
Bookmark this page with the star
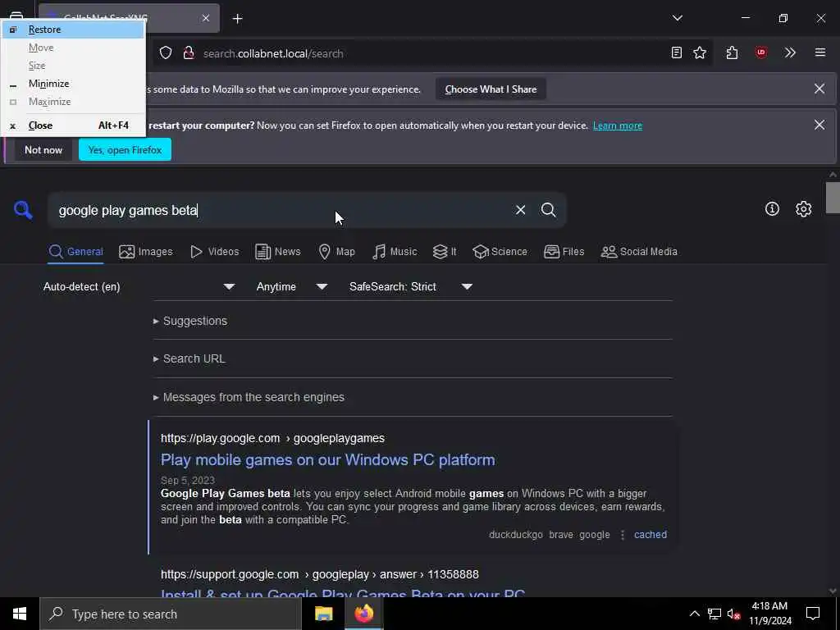click(700, 52)
